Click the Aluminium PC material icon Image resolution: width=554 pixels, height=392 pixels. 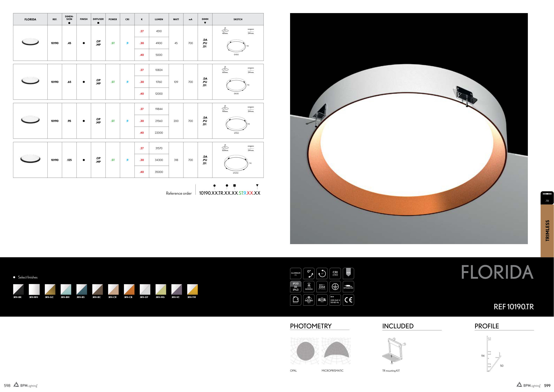296,273
